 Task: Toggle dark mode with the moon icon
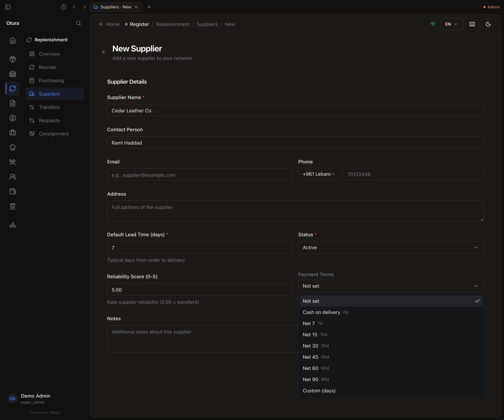pyautogui.click(x=488, y=24)
